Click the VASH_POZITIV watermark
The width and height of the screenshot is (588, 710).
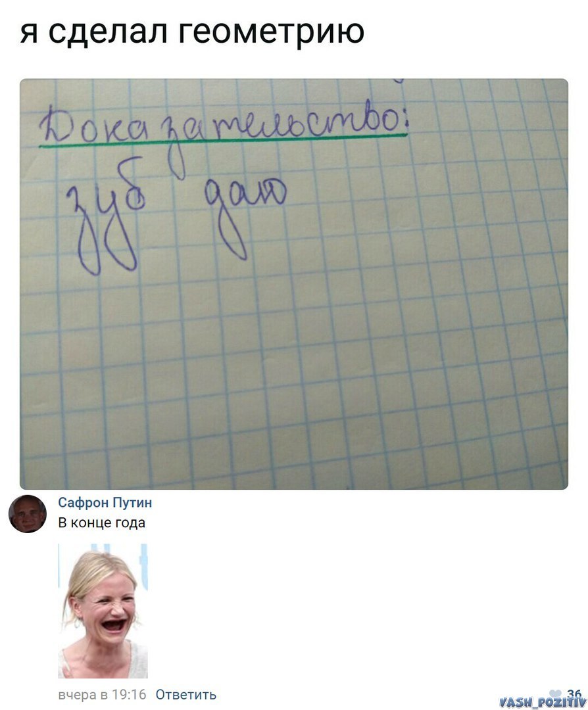point(542,702)
